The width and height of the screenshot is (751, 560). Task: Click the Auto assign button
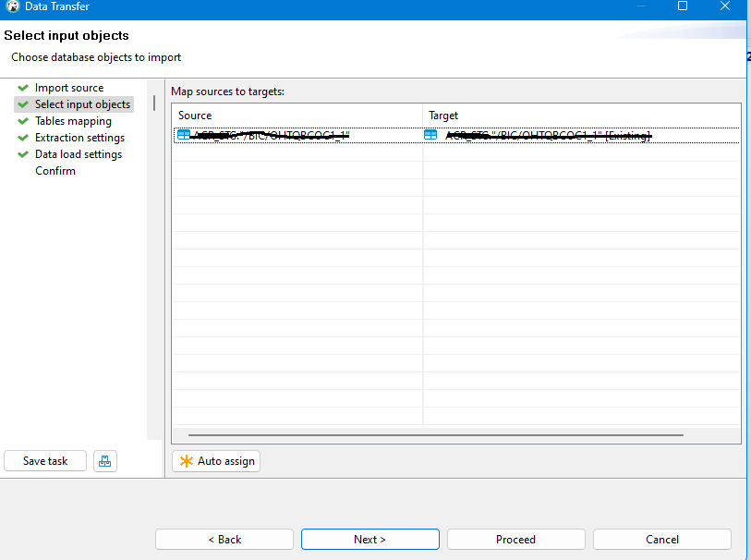pos(215,460)
